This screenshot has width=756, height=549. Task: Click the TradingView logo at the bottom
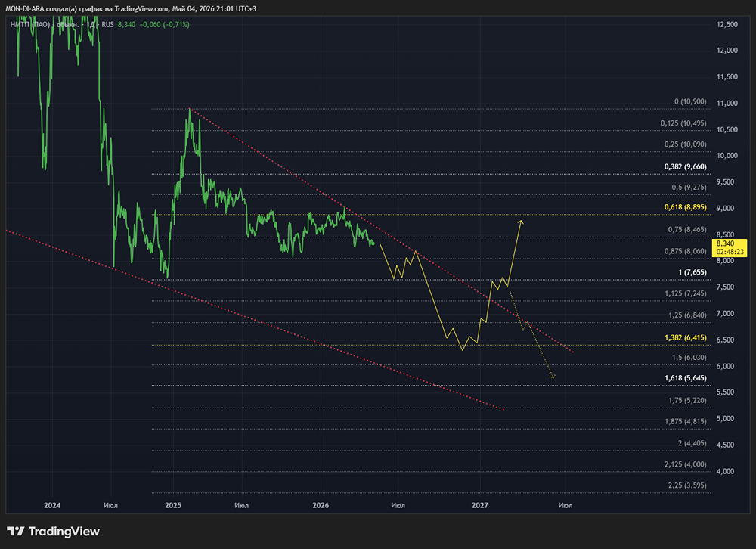pyautogui.click(x=53, y=531)
